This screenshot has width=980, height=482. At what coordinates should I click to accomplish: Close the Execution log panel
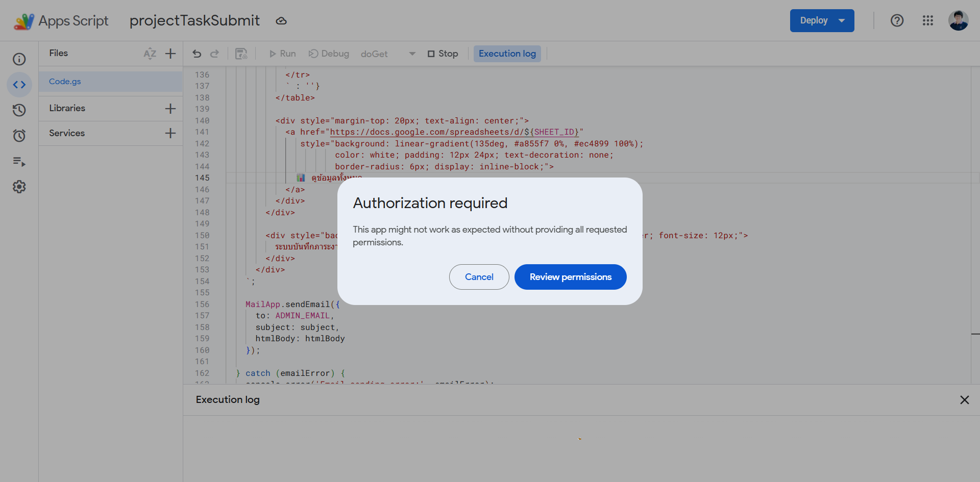coord(965,400)
